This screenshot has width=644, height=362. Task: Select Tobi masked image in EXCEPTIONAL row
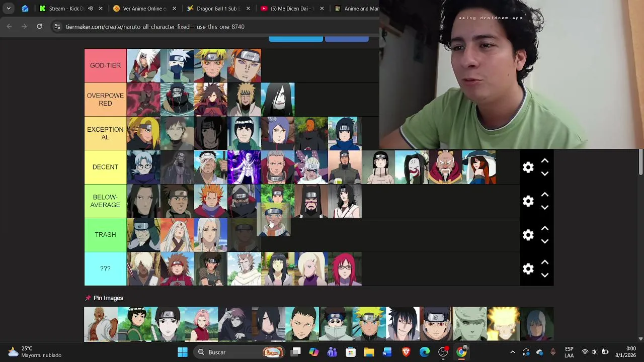coord(311,133)
